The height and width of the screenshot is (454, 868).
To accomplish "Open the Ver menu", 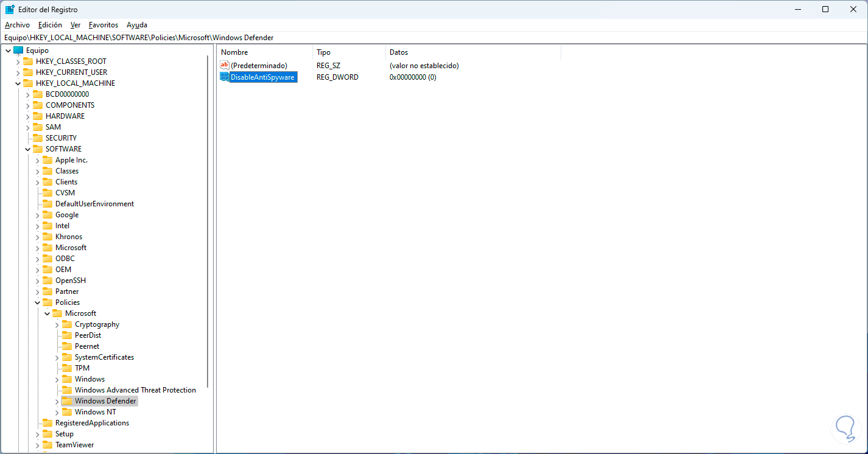I will pyautogui.click(x=75, y=25).
